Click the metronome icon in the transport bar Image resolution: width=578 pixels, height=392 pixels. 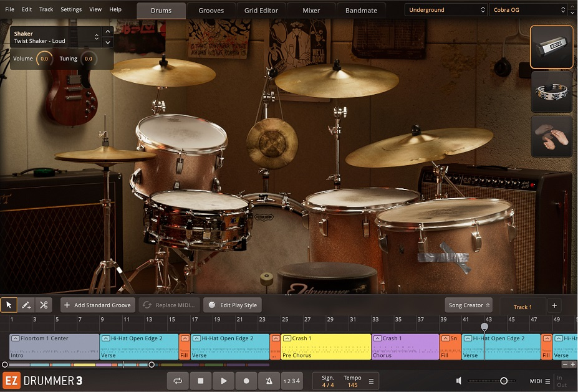269,381
